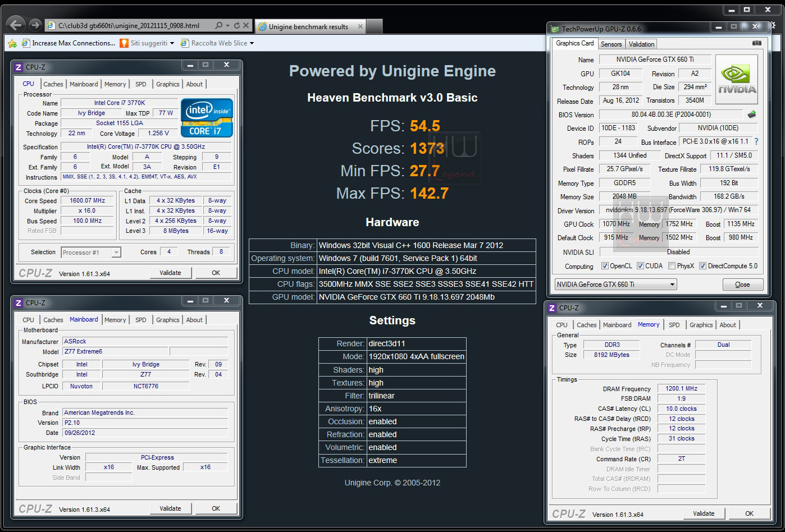Click the browser Back arrow button
Viewport: 785px width, 532px height.
click(17, 25)
